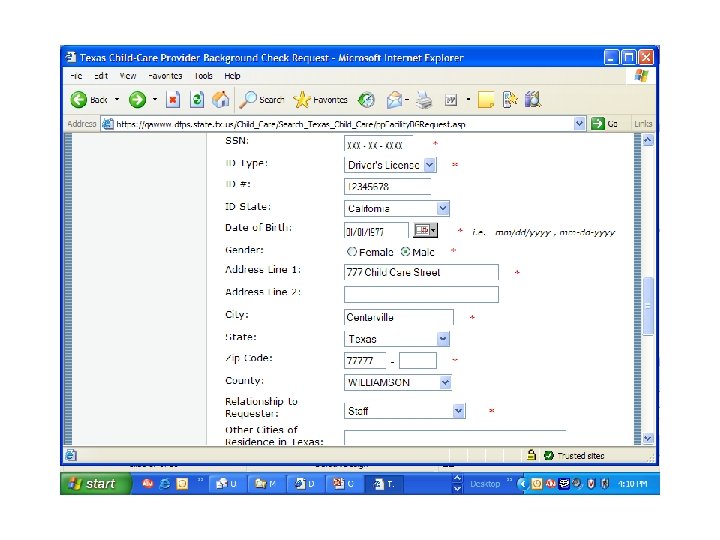Screen dimensions: 720x540
Task: Click the Desktop toolbar on taskbar
Action: pos(485,484)
